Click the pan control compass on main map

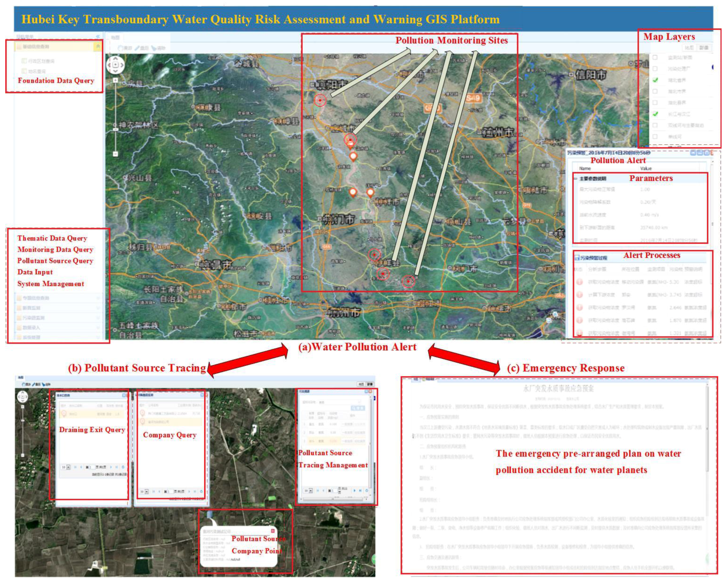coord(115,65)
